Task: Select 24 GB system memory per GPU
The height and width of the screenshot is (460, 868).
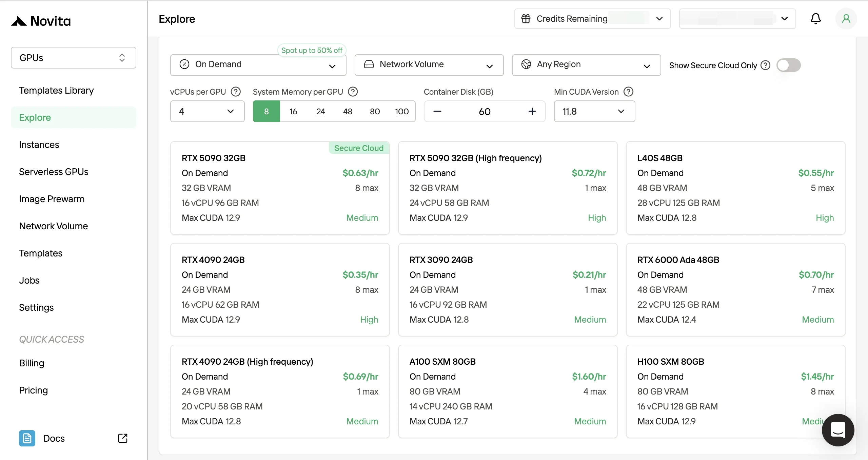Action: tap(320, 111)
